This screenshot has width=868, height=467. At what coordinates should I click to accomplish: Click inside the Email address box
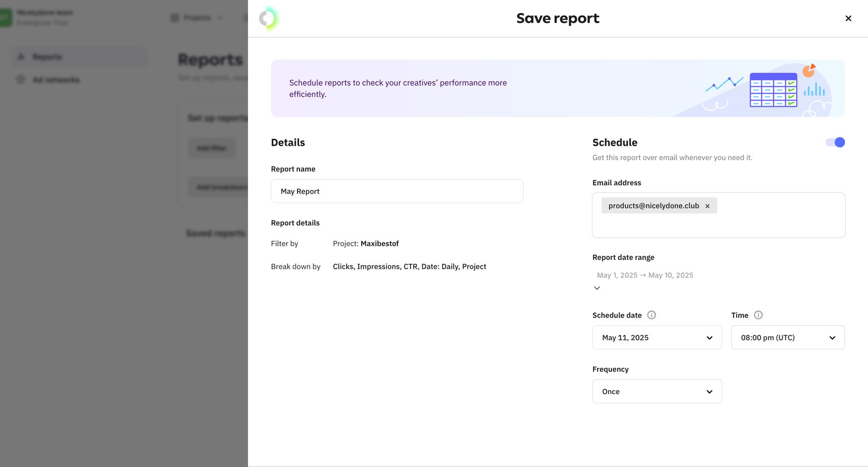point(718,215)
